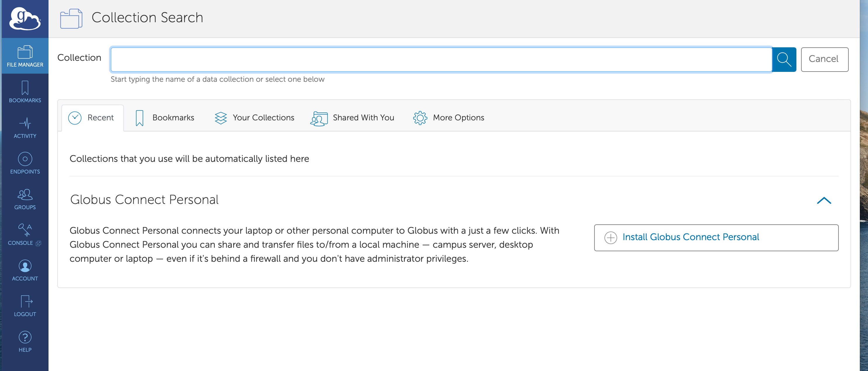
Task: Expand the More Options section
Action: (449, 117)
